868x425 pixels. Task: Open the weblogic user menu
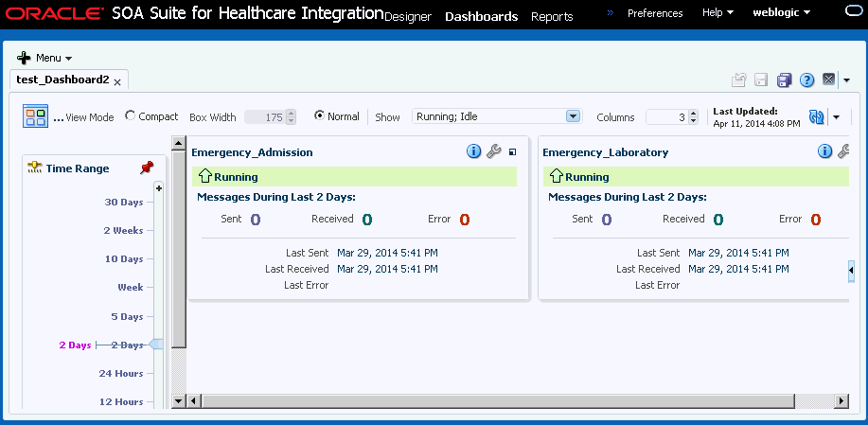pos(782,12)
